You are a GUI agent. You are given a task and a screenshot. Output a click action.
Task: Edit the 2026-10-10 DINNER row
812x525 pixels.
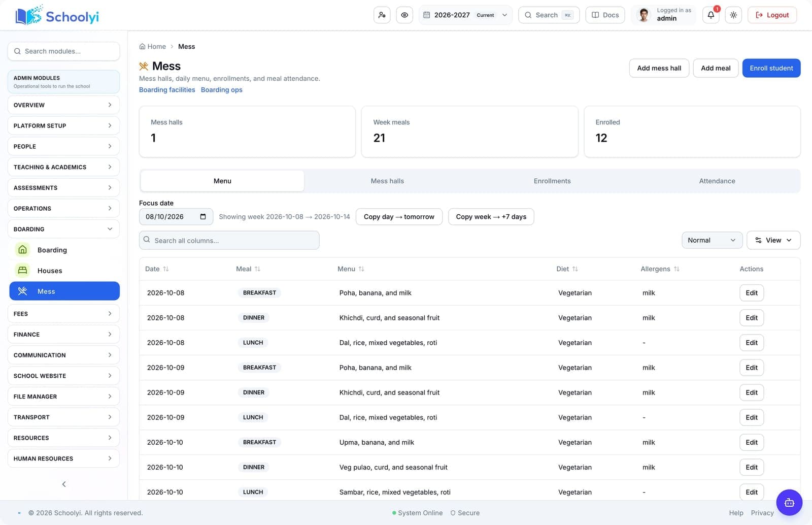click(752, 467)
